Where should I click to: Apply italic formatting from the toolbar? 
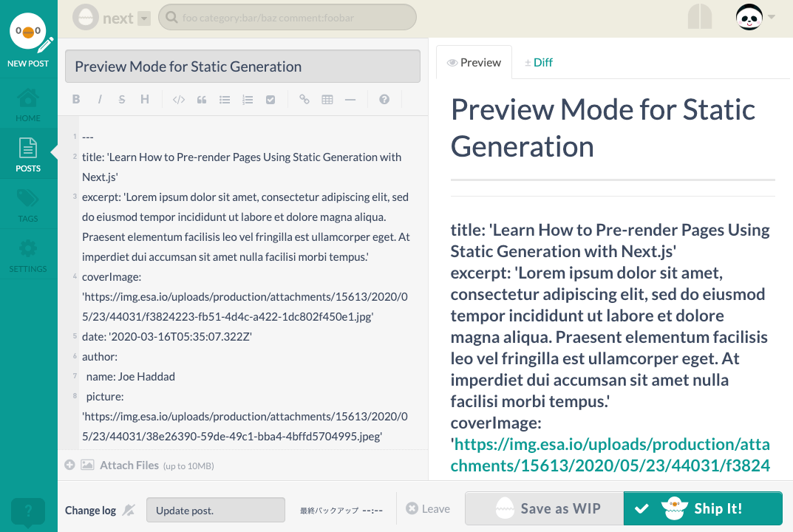coord(100,100)
